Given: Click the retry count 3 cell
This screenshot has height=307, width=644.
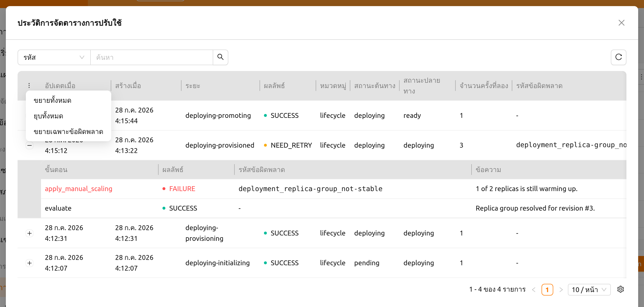Looking at the screenshot, I should pos(461,145).
